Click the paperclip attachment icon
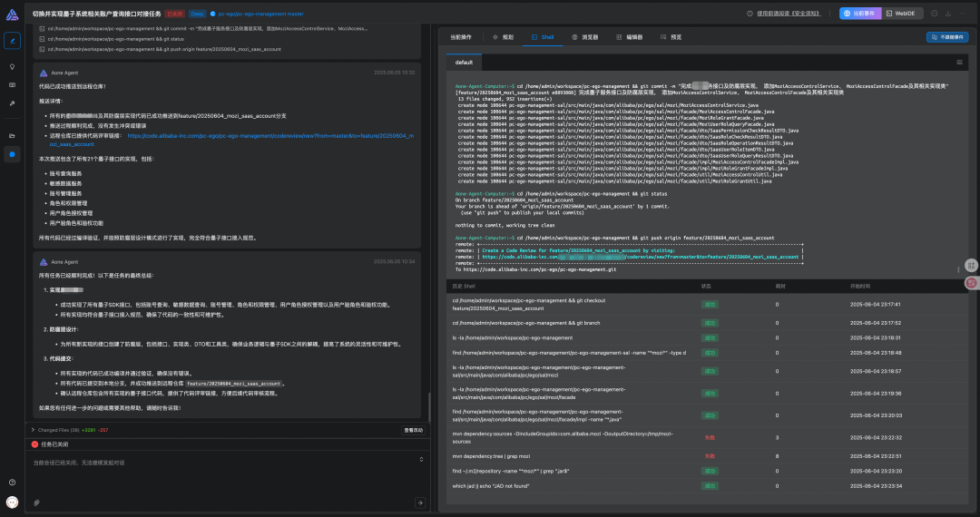This screenshot has width=980, height=517. (x=36, y=502)
